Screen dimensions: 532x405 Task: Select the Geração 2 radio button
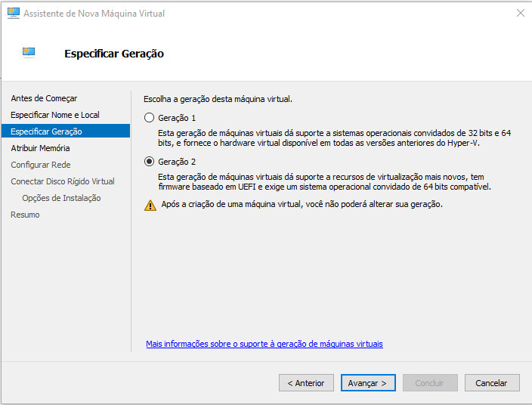pyautogui.click(x=149, y=162)
